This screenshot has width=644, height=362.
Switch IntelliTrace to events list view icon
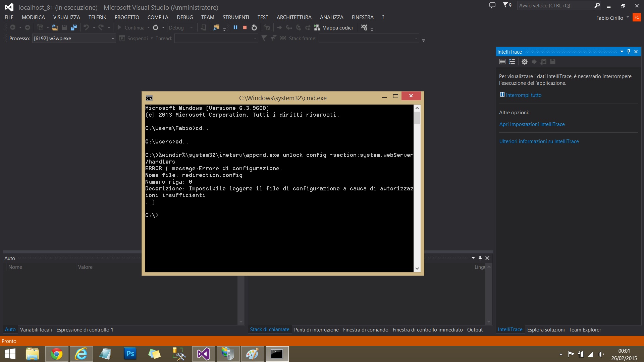[x=502, y=62]
